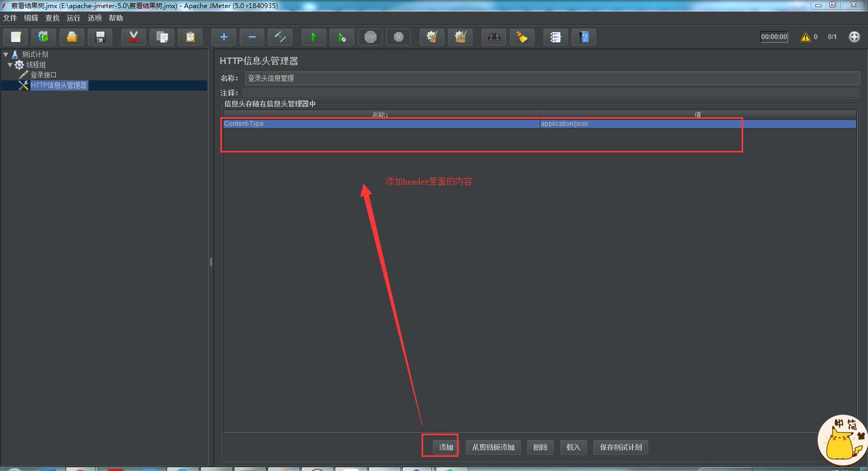This screenshot has width=868, height=471.
Task: Open the 查找 menu
Action: point(52,18)
